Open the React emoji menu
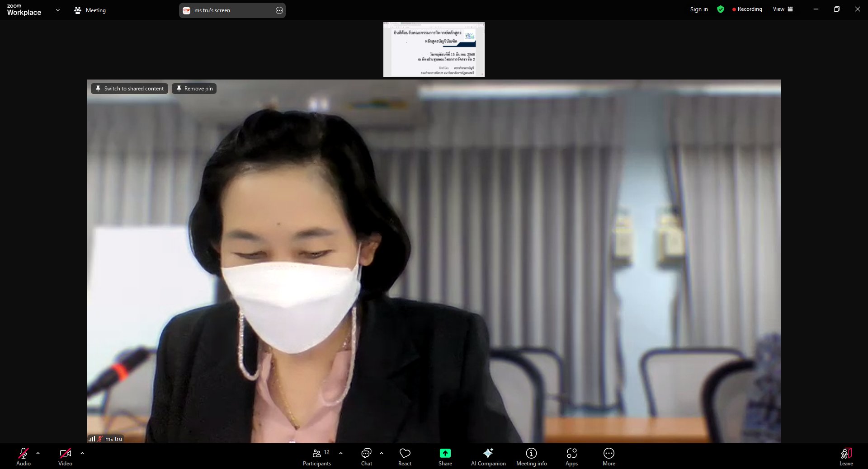 pyautogui.click(x=405, y=456)
